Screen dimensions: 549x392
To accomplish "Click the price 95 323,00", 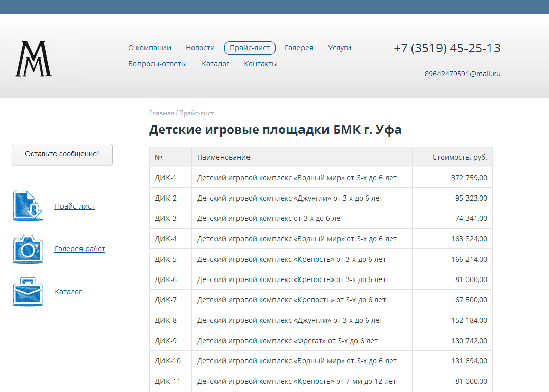I will tap(471, 198).
